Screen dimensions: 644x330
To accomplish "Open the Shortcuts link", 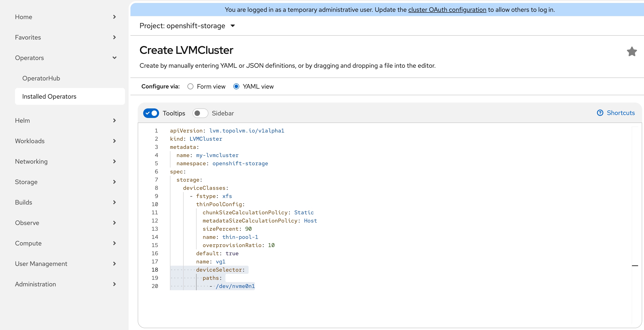I will (x=621, y=113).
